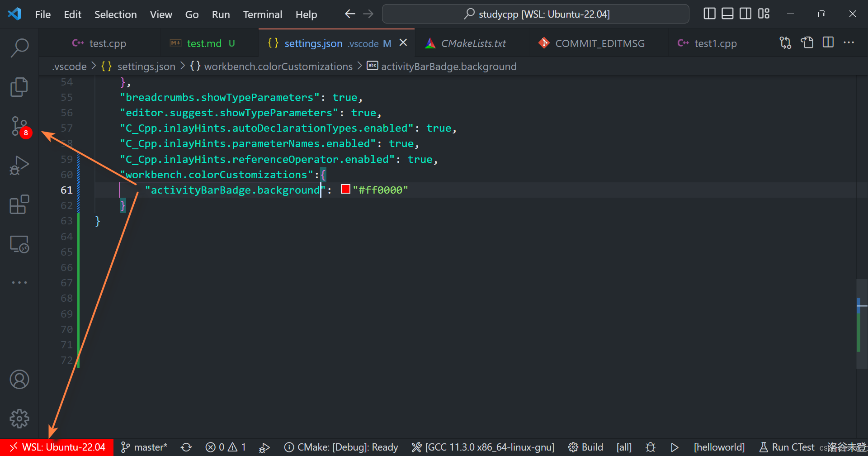Open the Search view in activity bar
The height and width of the screenshot is (456, 868).
(x=19, y=47)
